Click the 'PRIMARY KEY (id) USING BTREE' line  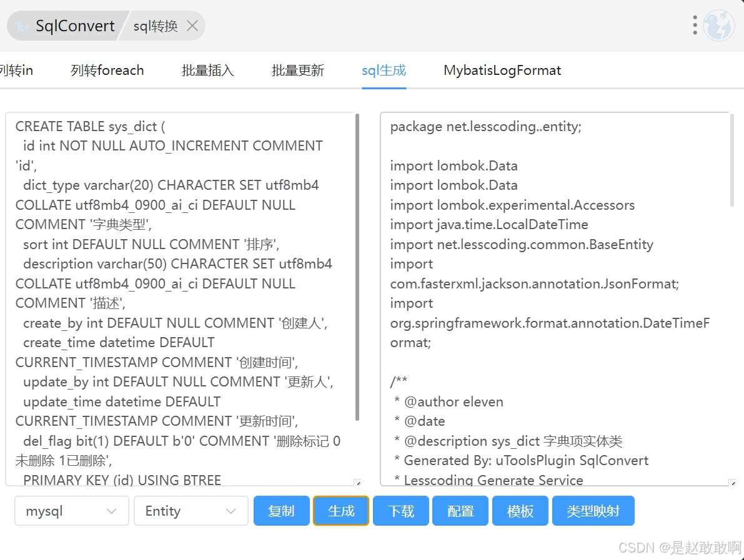(x=122, y=480)
